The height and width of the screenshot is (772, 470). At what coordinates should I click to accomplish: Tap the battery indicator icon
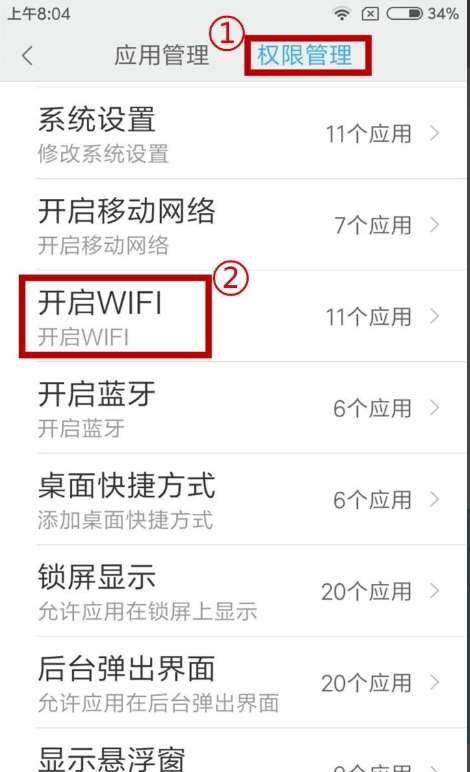pos(405,14)
